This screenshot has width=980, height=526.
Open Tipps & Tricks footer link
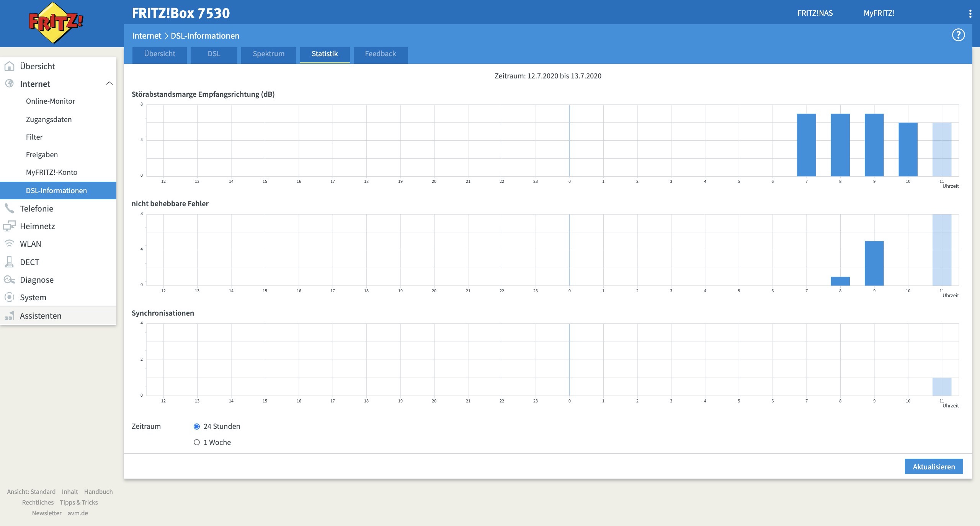coord(79,502)
